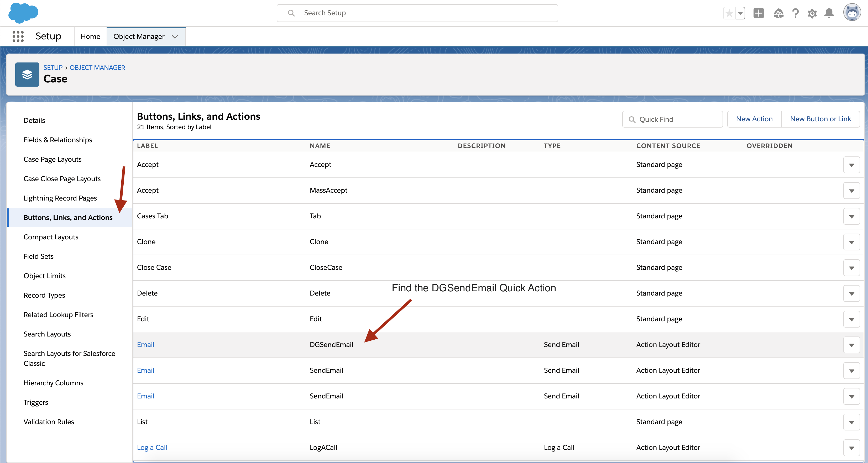This screenshot has width=868, height=463.
Task: Click the CONTENT SOURCE column header
Action: [x=668, y=146]
